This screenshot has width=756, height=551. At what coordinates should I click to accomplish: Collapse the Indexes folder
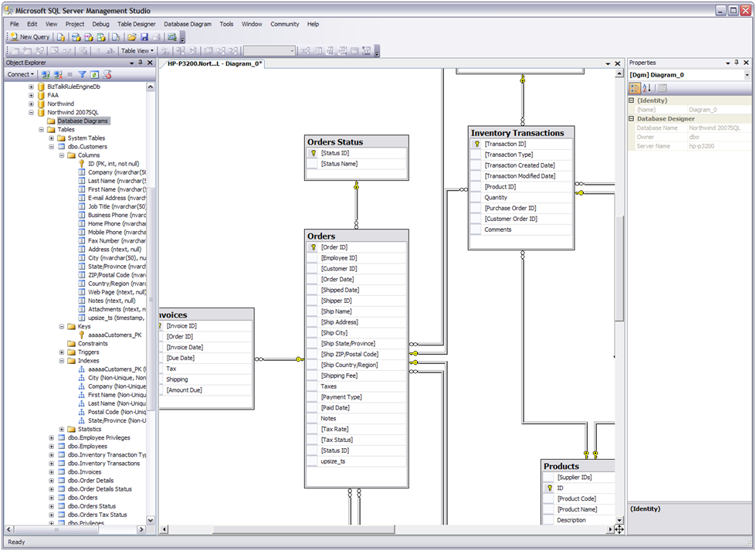pos(62,361)
